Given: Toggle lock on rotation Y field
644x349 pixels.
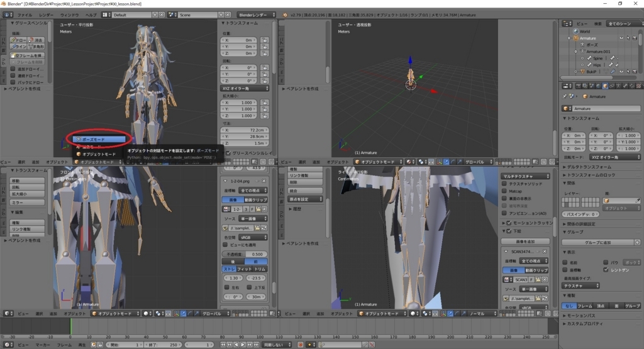Looking at the screenshot, I should coord(264,74).
